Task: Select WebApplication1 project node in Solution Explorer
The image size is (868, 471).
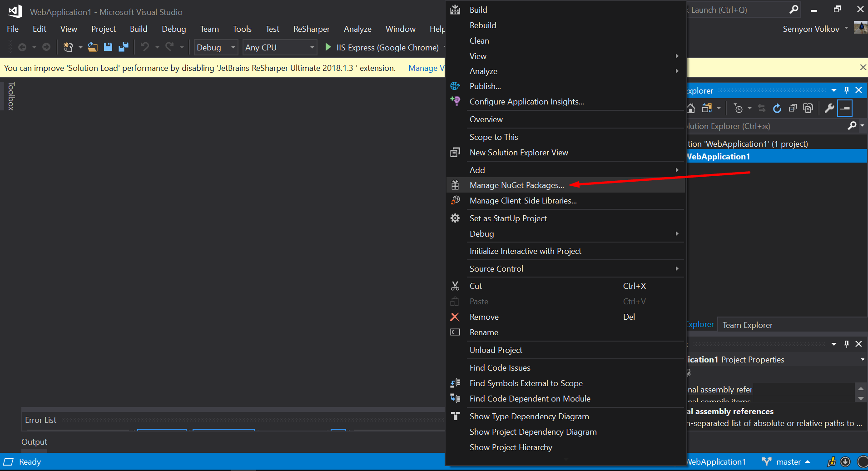Action: (776, 156)
